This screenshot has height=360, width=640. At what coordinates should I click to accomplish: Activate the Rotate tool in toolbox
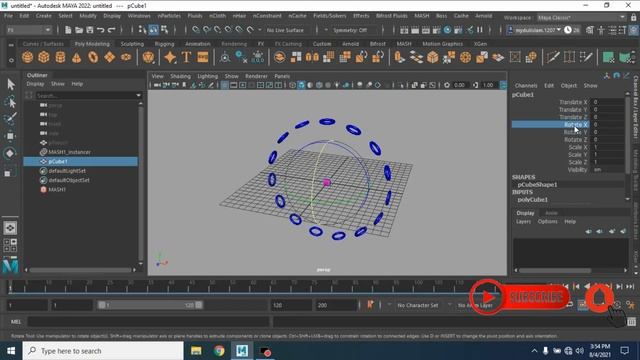[10, 153]
